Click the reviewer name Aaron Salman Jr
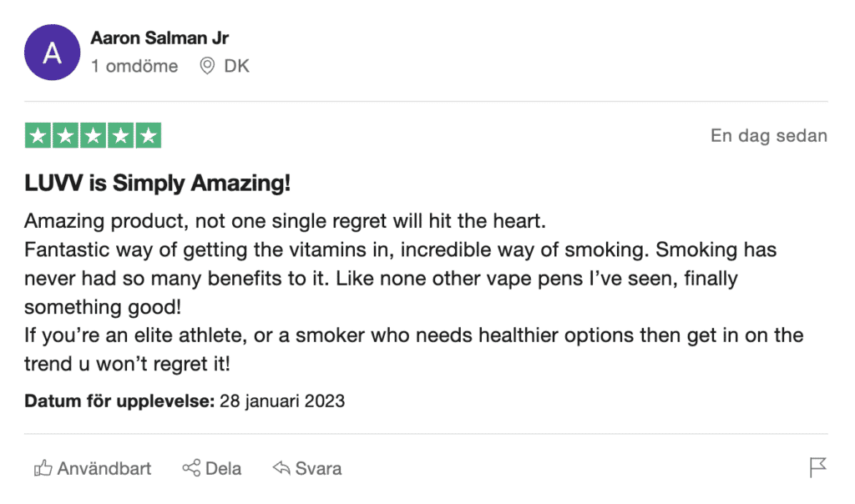The width and height of the screenshot is (855, 504). tap(160, 38)
